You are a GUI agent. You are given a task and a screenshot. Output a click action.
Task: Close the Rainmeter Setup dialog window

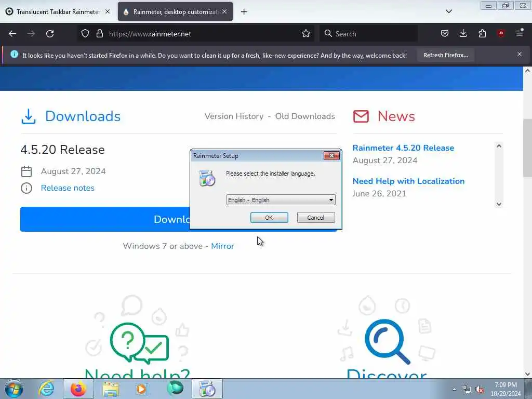pyautogui.click(x=331, y=155)
